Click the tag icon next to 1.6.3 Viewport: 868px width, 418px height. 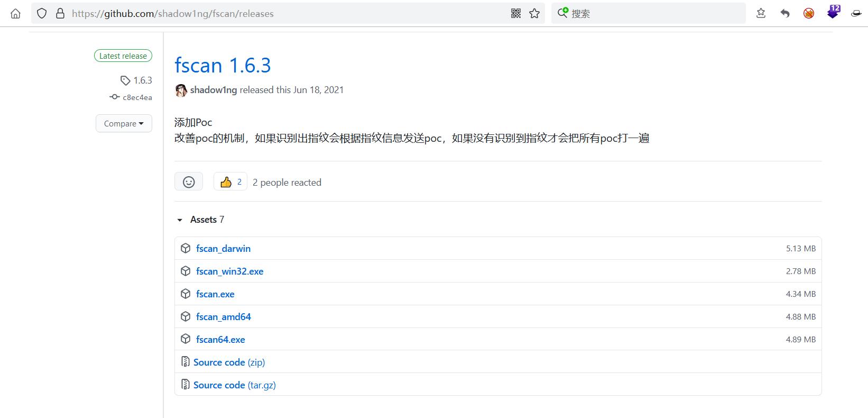click(x=125, y=80)
